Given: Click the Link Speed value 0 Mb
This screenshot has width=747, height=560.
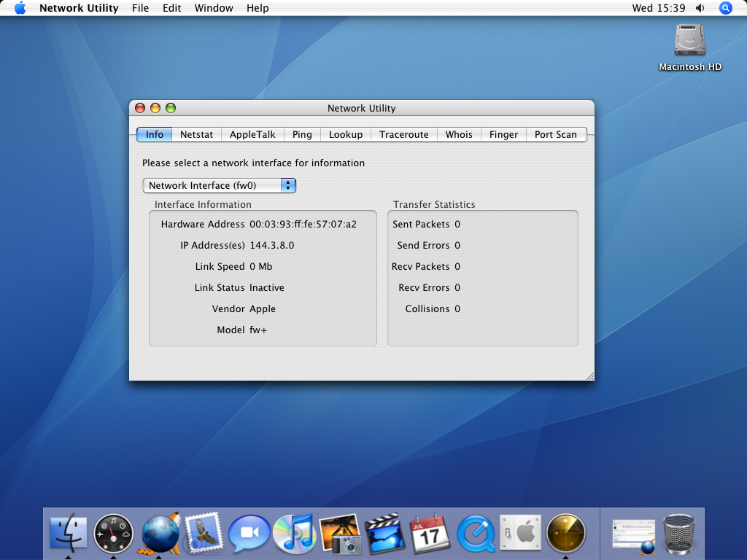Looking at the screenshot, I should 261,267.
